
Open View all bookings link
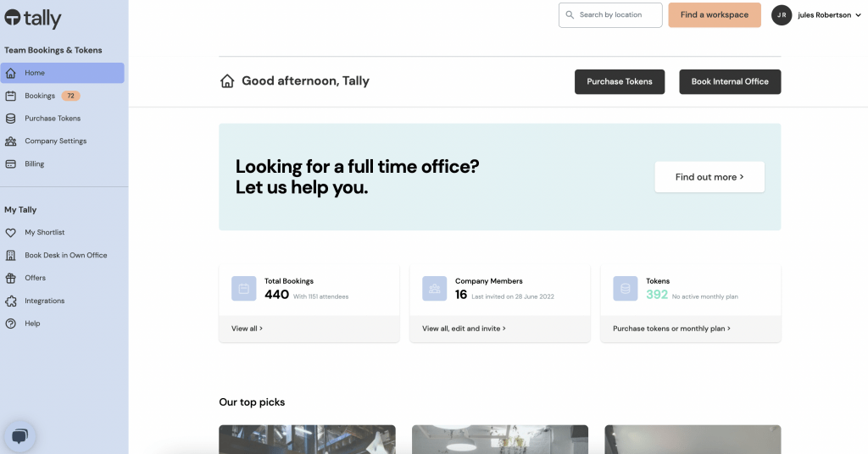(247, 329)
